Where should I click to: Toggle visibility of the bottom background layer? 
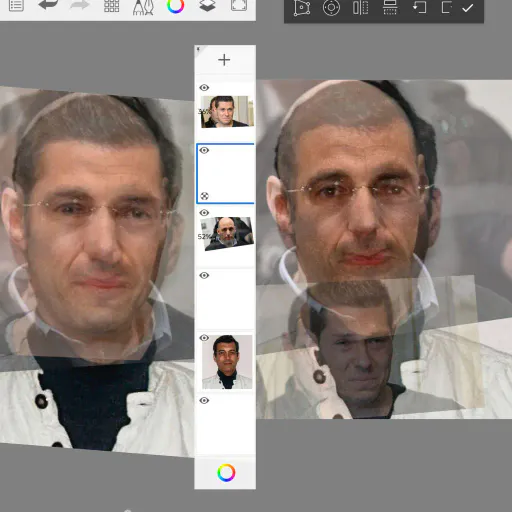point(204,401)
